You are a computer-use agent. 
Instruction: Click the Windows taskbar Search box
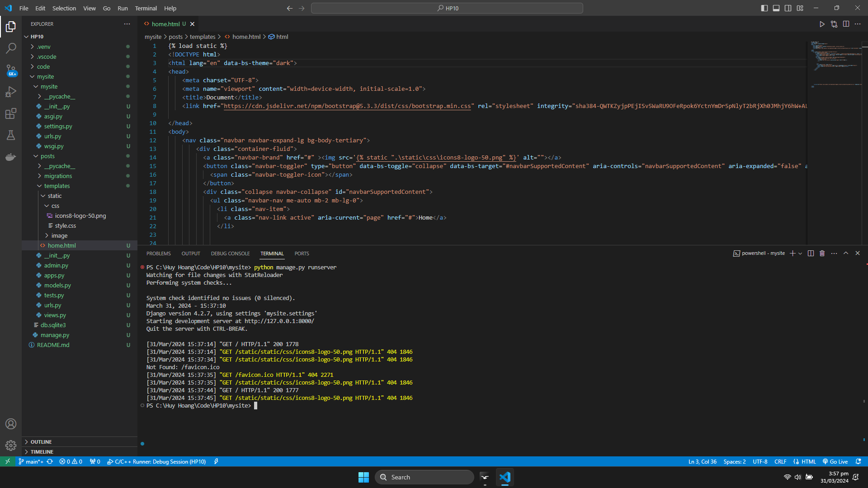tap(425, 477)
